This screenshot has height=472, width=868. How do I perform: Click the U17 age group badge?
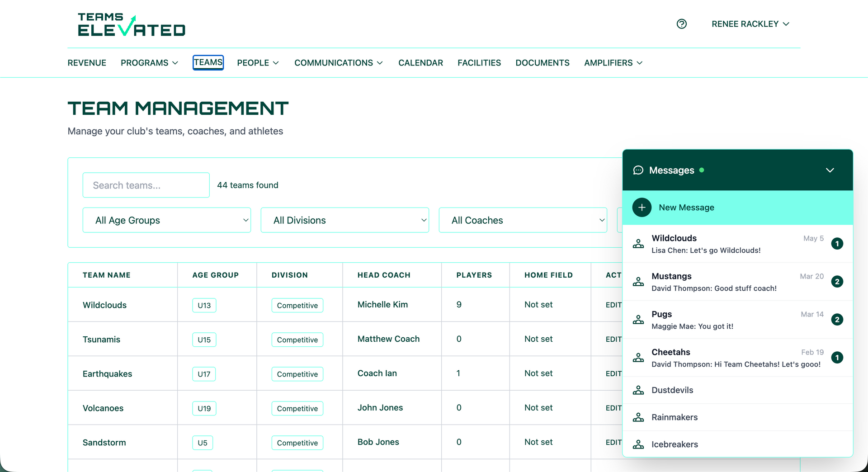[204, 374]
